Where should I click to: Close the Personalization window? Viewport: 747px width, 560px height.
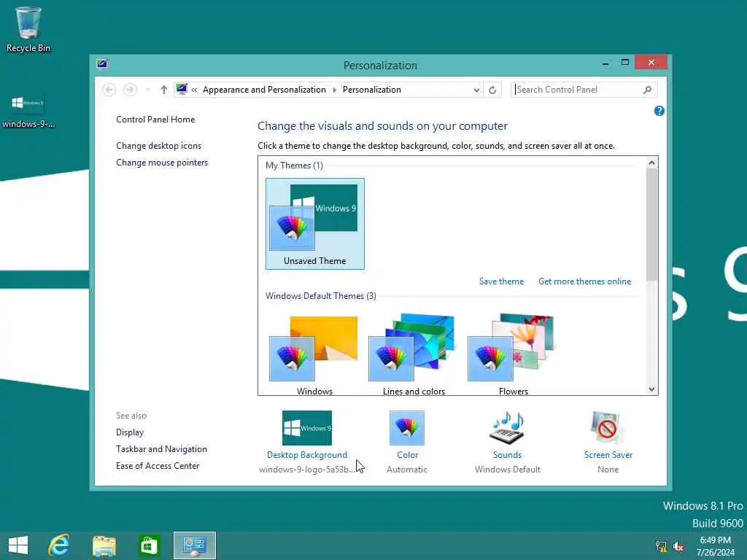tap(651, 63)
